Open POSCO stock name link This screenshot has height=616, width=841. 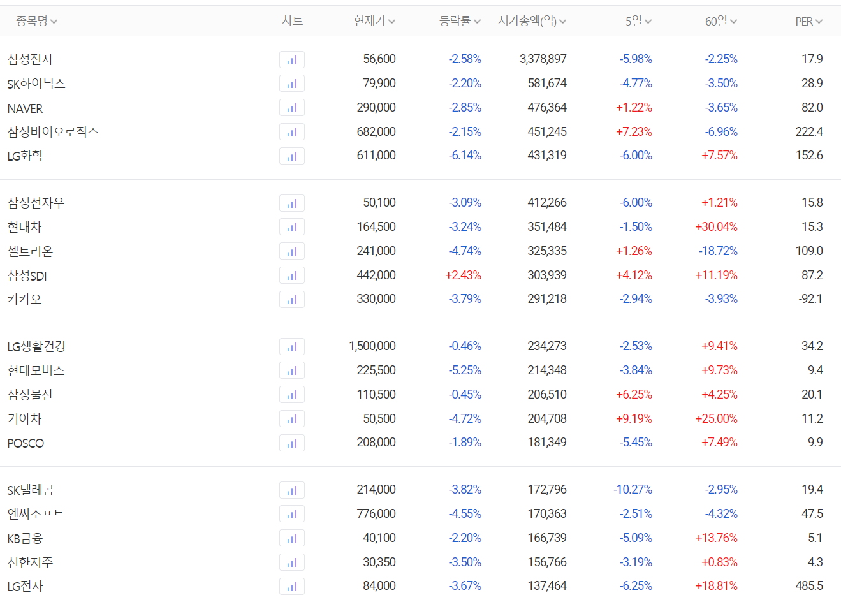click(26, 443)
